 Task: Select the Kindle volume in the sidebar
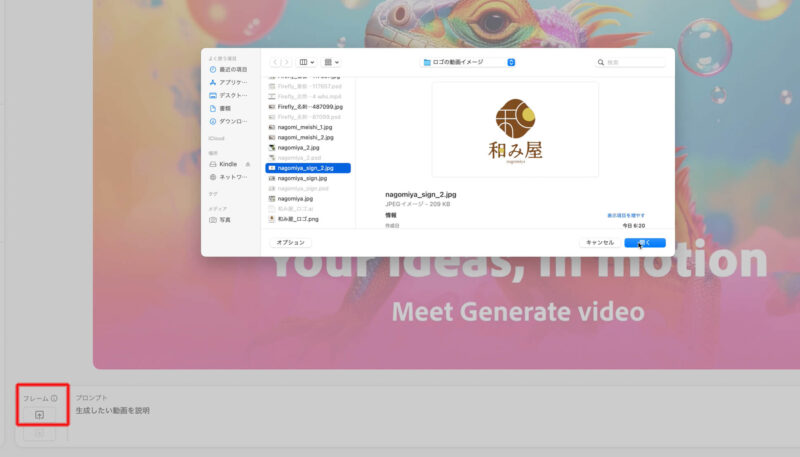[x=223, y=164]
